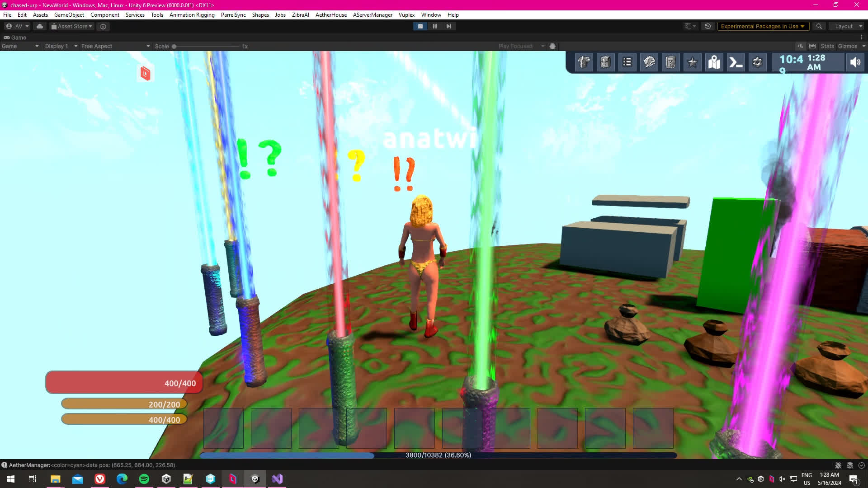Screen dimensions: 868x488
Task: Open the AetherHouse menu
Action: (331, 15)
